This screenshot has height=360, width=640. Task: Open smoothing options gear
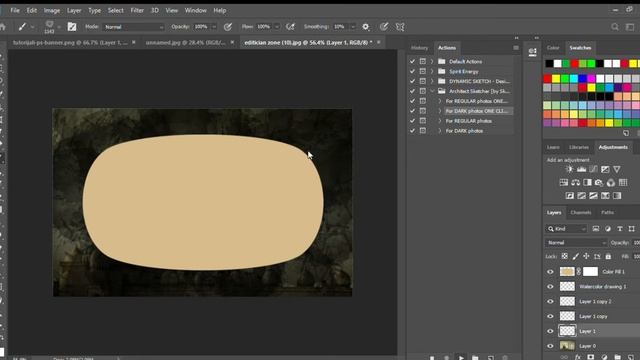tap(366, 27)
